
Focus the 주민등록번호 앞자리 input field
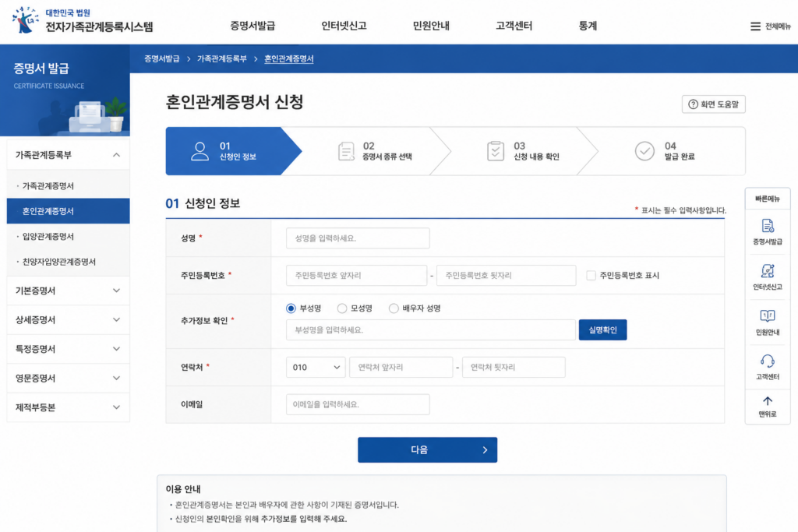coord(356,275)
